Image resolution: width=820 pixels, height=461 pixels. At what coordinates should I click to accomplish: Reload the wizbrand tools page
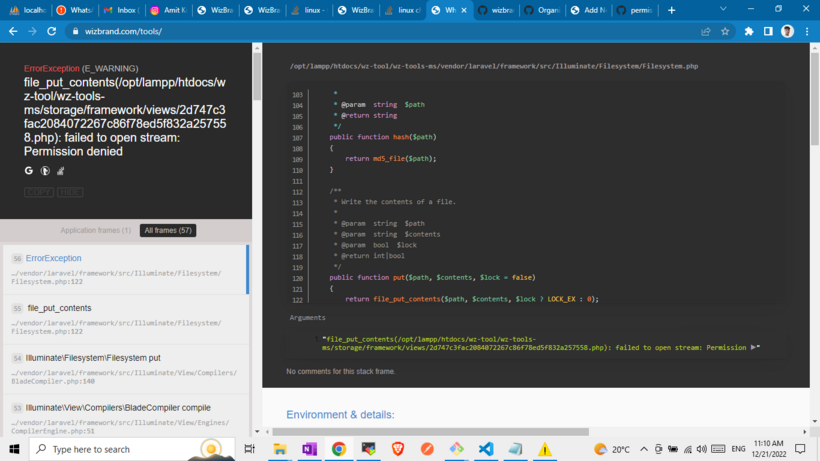51,31
